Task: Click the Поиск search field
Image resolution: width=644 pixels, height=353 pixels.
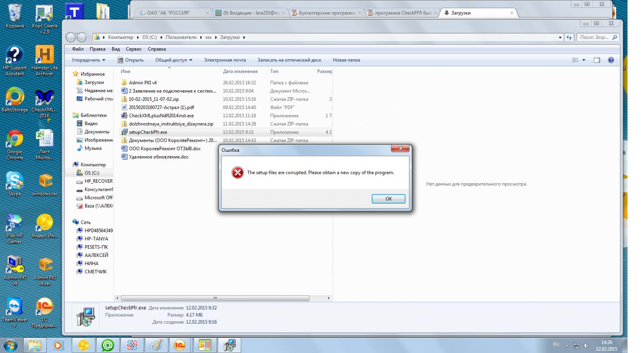Action: [594, 37]
